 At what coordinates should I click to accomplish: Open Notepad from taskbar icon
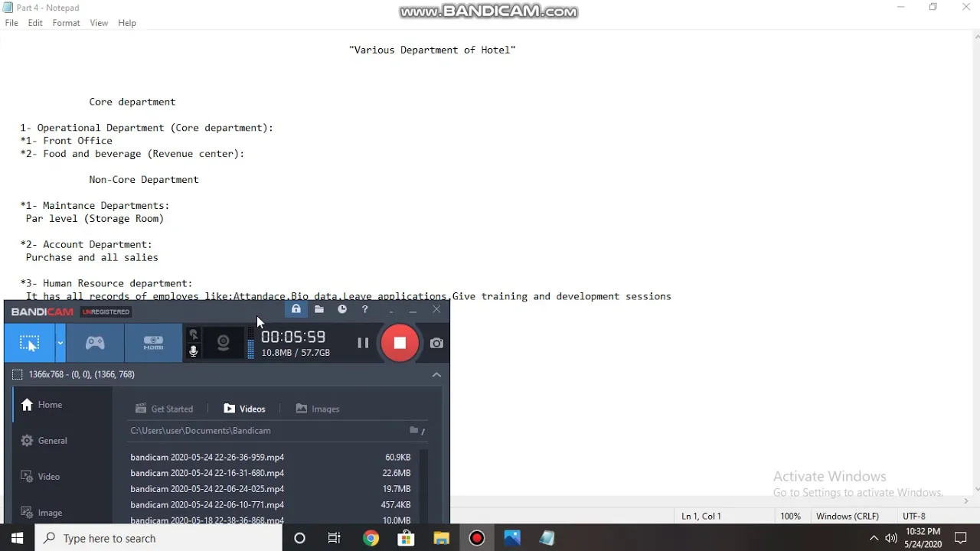click(x=547, y=538)
